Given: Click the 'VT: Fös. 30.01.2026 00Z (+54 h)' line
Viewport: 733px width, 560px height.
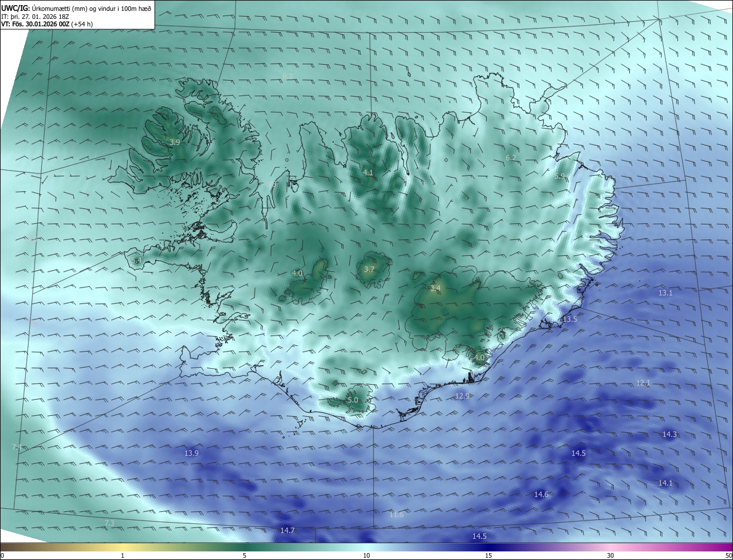Looking at the screenshot, I should 47,24.
